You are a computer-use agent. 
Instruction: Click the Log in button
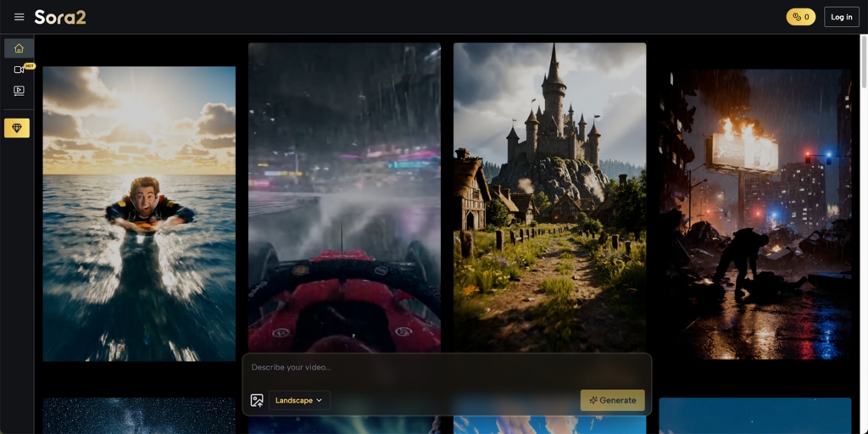pos(842,17)
